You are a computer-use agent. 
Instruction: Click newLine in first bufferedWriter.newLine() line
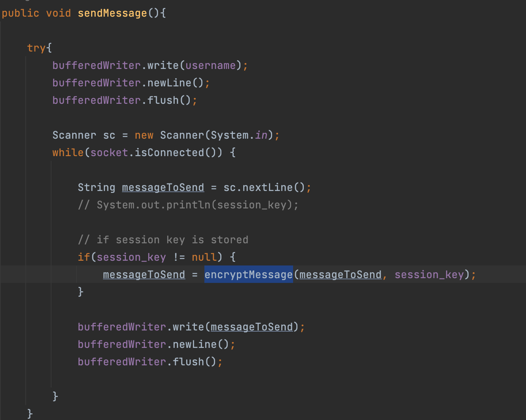tap(170, 83)
